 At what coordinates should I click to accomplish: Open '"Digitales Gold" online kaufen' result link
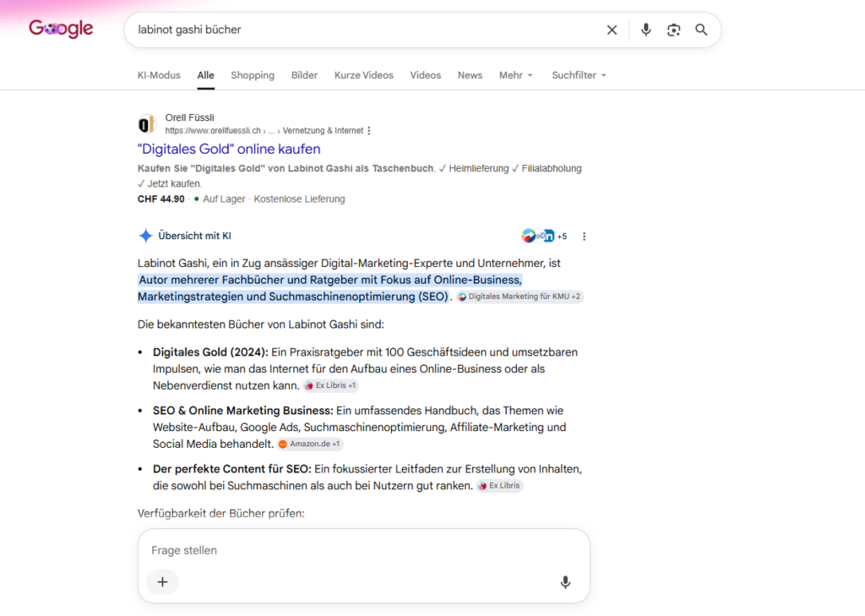[229, 149]
